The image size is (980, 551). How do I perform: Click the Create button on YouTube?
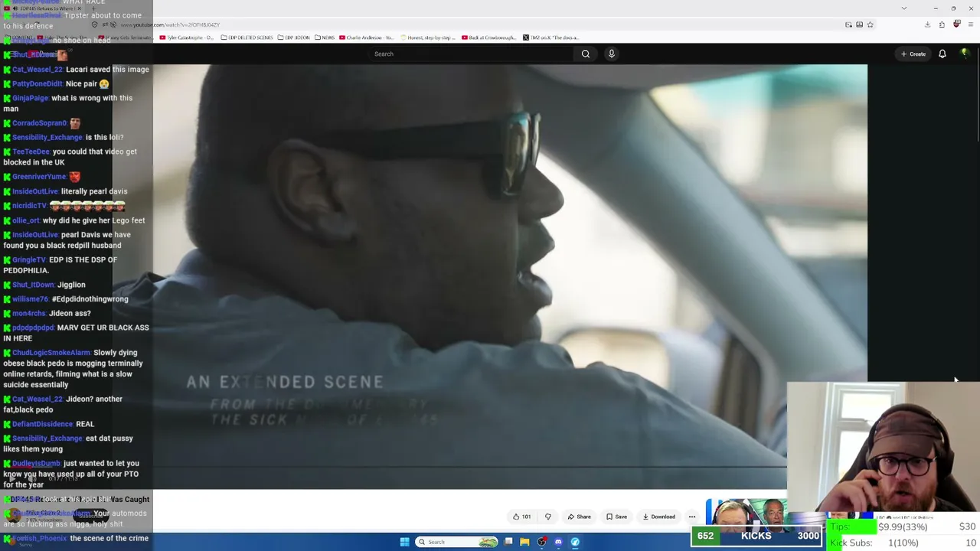pyautogui.click(x=913, y=54)
